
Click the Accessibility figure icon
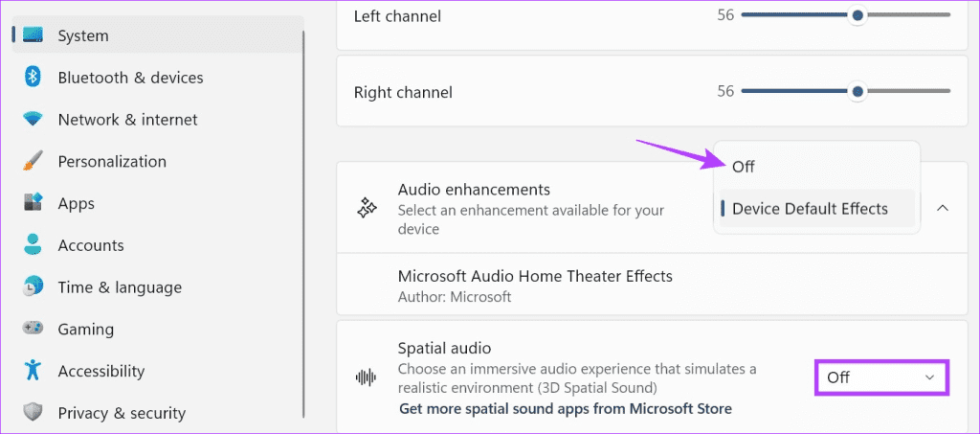(33, 371)
